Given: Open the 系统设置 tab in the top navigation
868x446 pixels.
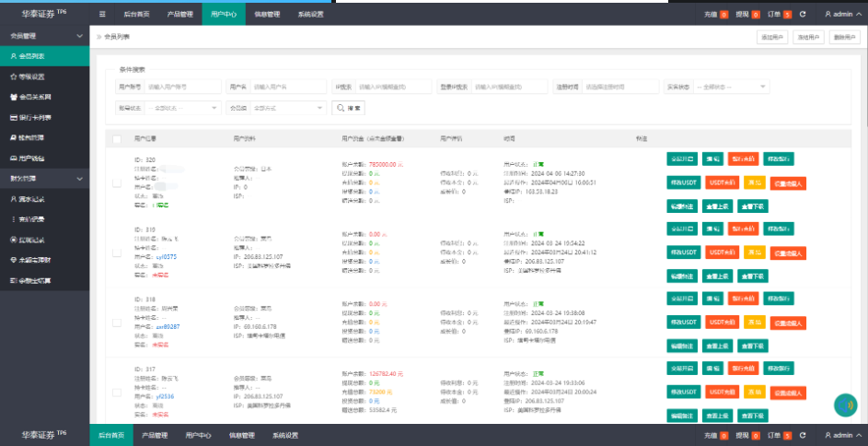Looking at the screenshot, I should pos(310,15).
